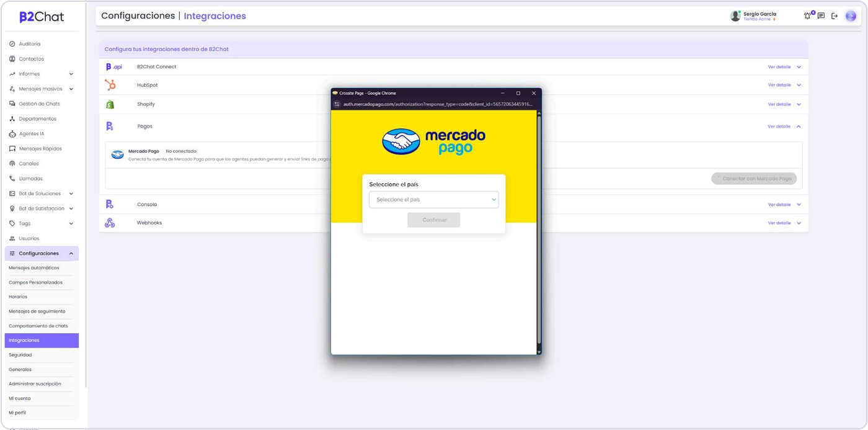Click the logout icon in header
Screen dimensions: 868x430
(x=835, y=16)
